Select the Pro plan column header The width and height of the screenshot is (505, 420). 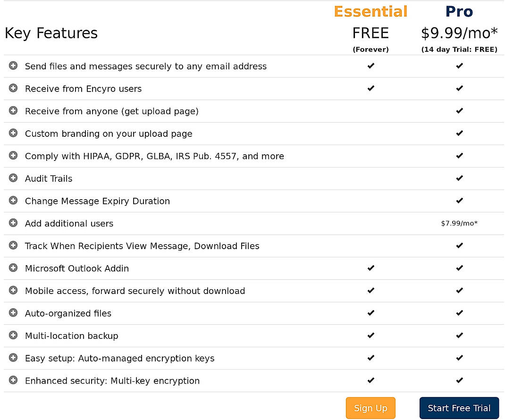(x=458, y=11)
